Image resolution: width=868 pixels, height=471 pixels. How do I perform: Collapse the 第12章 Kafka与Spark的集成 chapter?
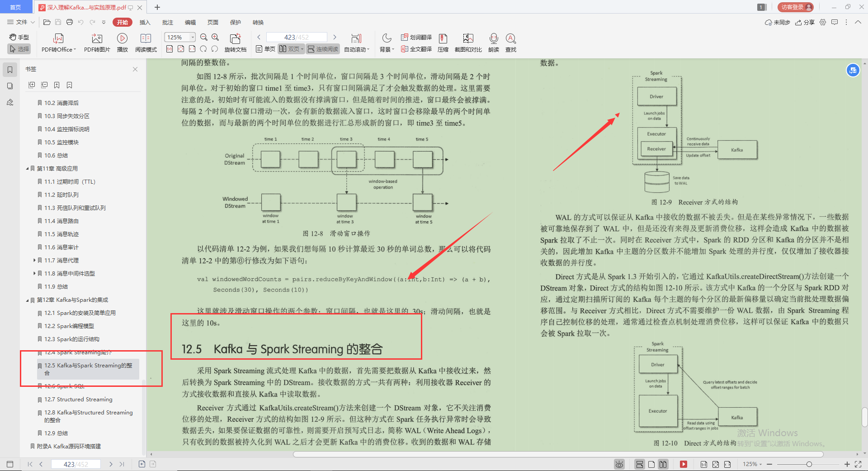pyautogui.click(x=27, y=300)
